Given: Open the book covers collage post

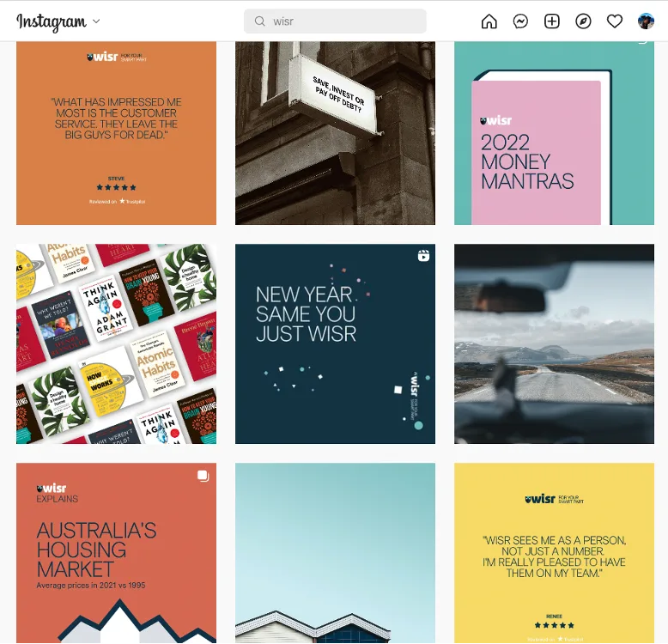Looking at the screenshot, I should [x=116, y=343].
